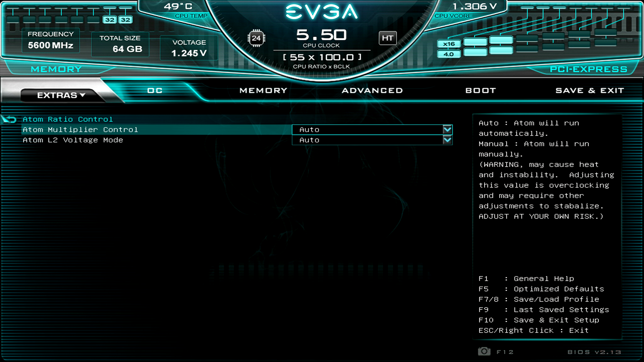Click the 64 GB total size value
This screenshot has width=644, height=362.
127,49
